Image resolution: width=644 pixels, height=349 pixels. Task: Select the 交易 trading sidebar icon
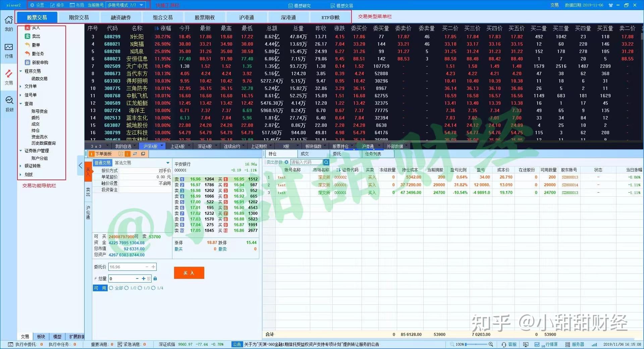click(x=9, y=73)
